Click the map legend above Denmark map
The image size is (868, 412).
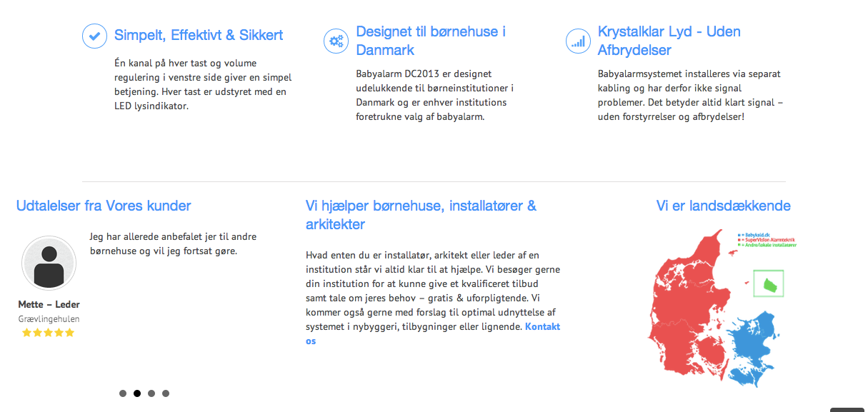pyautogui.click(x=766, y=239)
